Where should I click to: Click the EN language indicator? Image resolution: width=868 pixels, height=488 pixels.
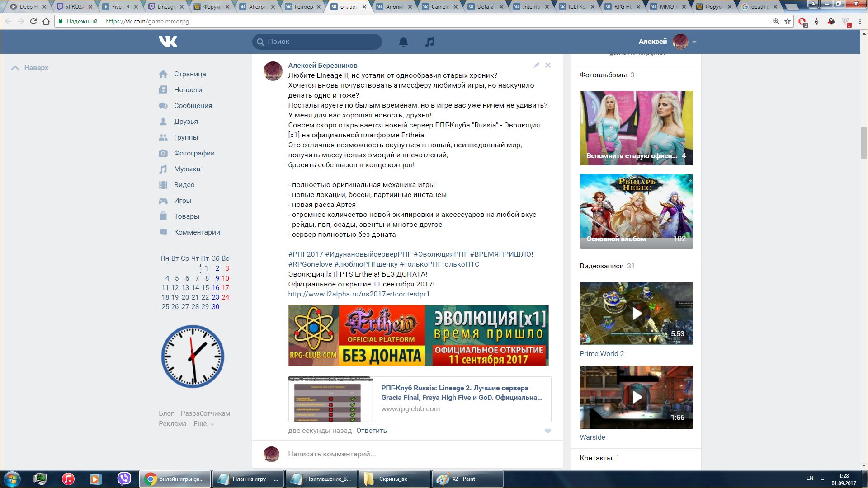(810, 478)
